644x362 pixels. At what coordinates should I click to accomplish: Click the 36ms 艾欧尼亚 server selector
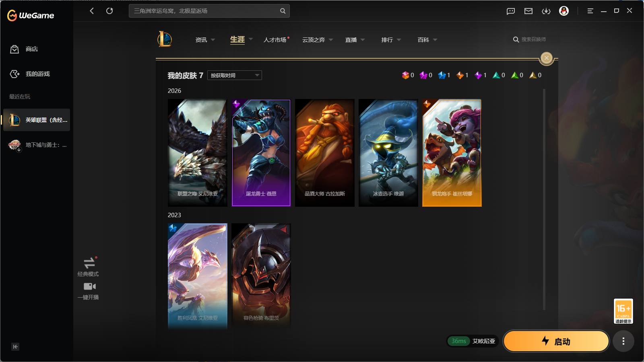473,341
